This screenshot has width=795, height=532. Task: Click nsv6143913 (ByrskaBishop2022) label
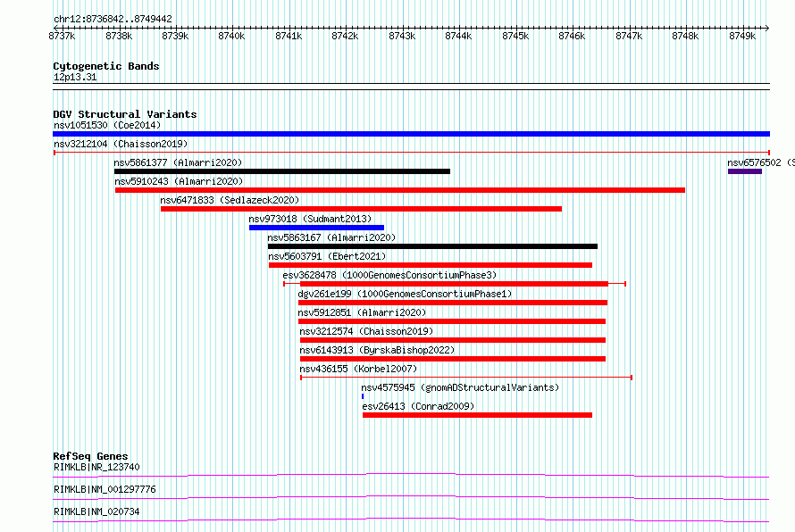[377, 350]
